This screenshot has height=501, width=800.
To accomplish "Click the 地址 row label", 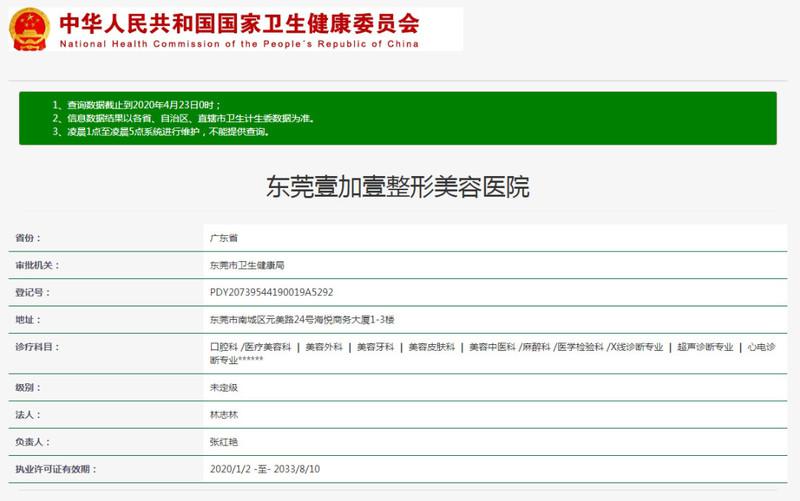I will click(30, 319).
